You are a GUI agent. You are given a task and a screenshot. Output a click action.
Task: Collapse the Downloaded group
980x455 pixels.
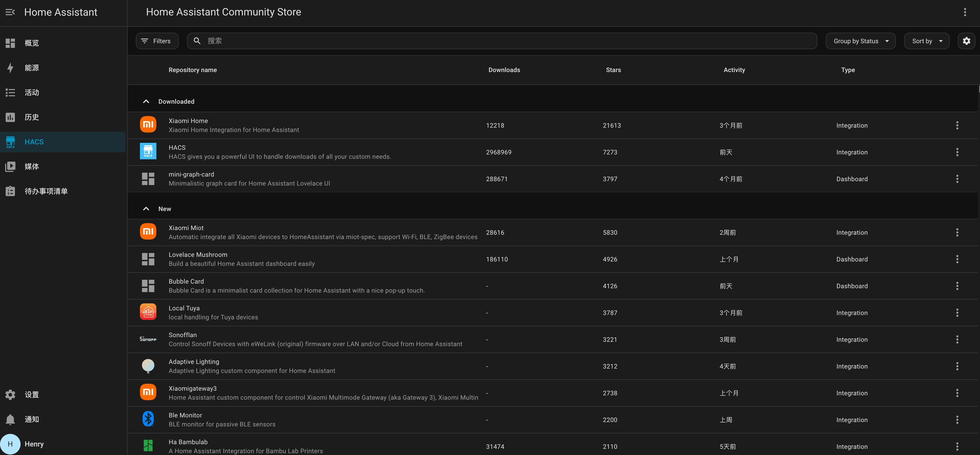click(146, 102)
